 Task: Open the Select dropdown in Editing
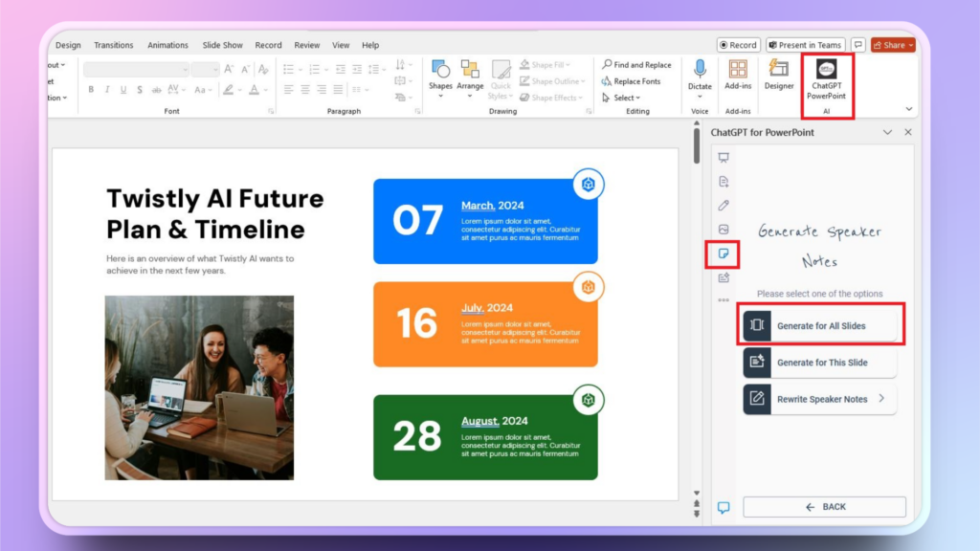click(x=621, y=98)
